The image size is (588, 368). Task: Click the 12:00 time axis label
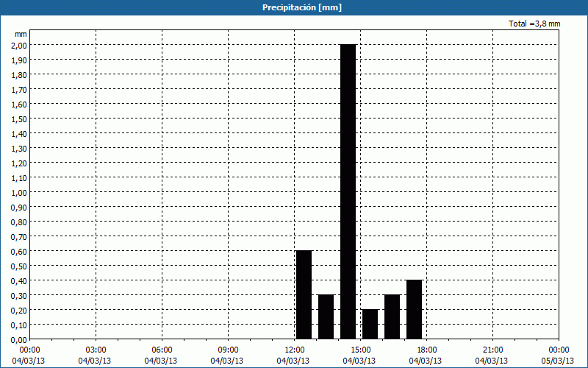pos(295,350)
